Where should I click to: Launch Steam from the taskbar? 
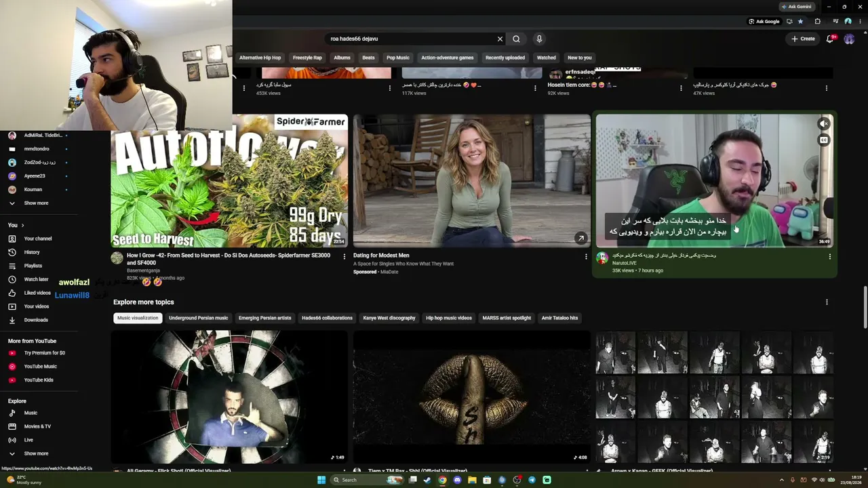(x=427, y=480)
